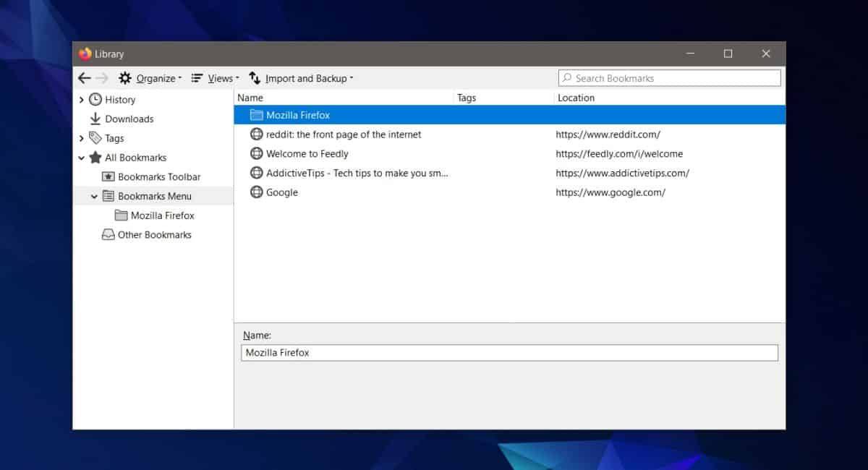Click the Other Bookmarks tray icon
This screenshot has width=868, height=470.
[x=109, y=235]
